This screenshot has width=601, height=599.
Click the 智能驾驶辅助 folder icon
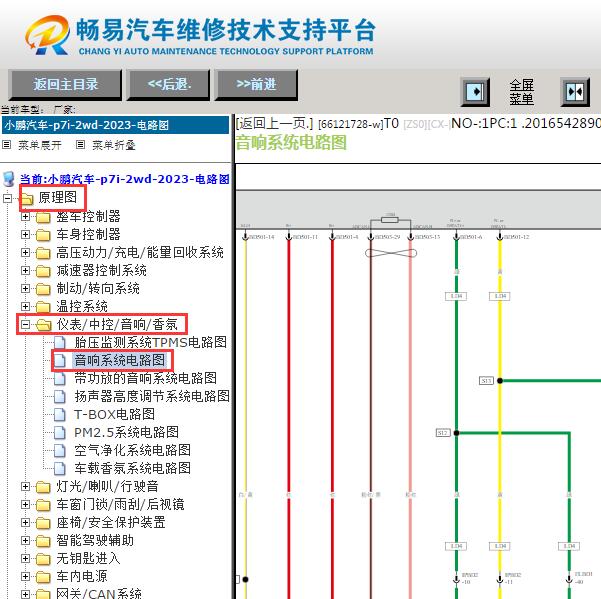point(43,541)
